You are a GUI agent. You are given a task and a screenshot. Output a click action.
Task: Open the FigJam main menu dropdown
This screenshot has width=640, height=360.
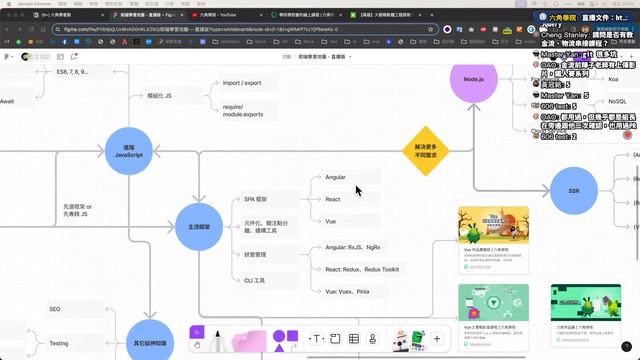tap(8, 57)
